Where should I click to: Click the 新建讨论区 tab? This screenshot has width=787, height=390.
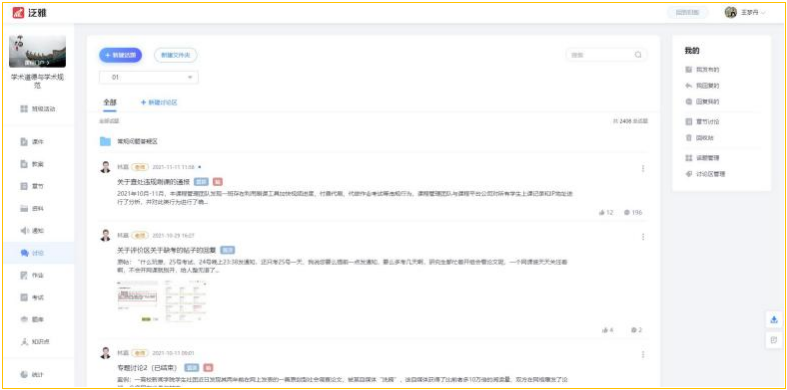click(159, 102)
